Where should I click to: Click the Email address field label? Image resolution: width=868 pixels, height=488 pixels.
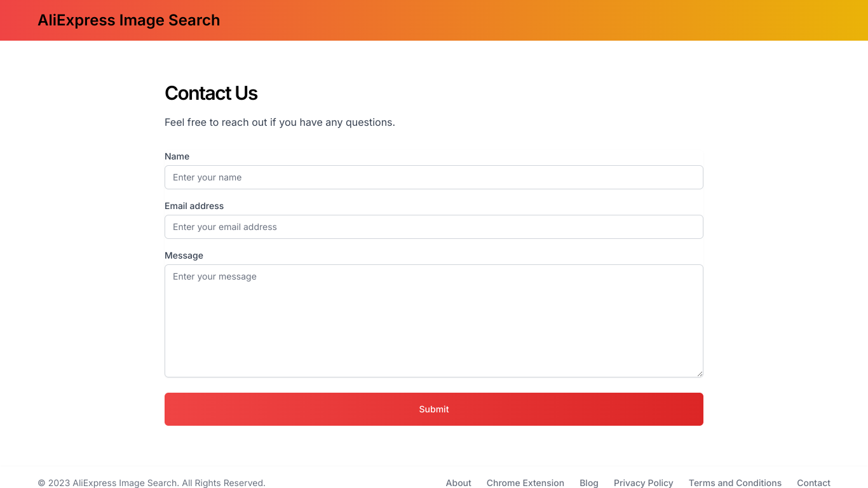[x=194, y=206]
